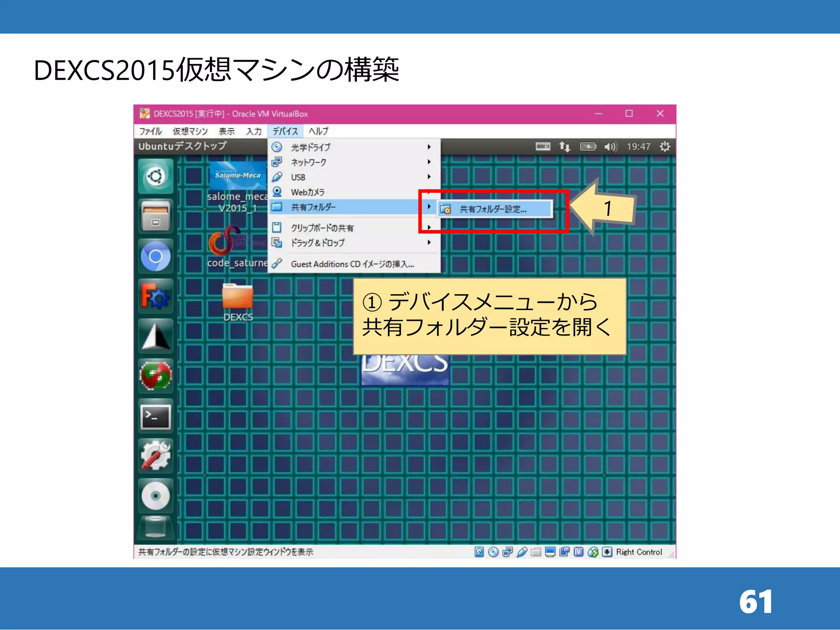Click the clipboard icon beside クリップボードの共有
The height and width of the screenshot is (630, 840).
click(x=277, y=227)
